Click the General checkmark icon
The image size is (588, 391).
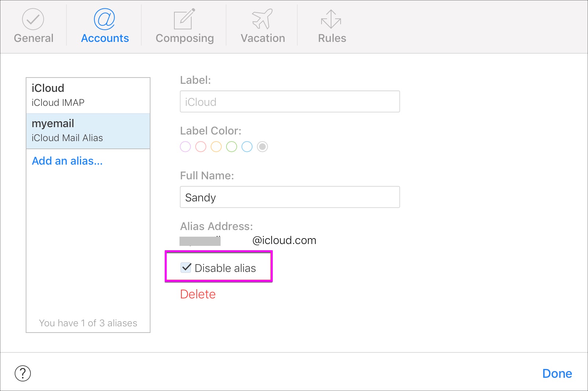pos(33,19)
